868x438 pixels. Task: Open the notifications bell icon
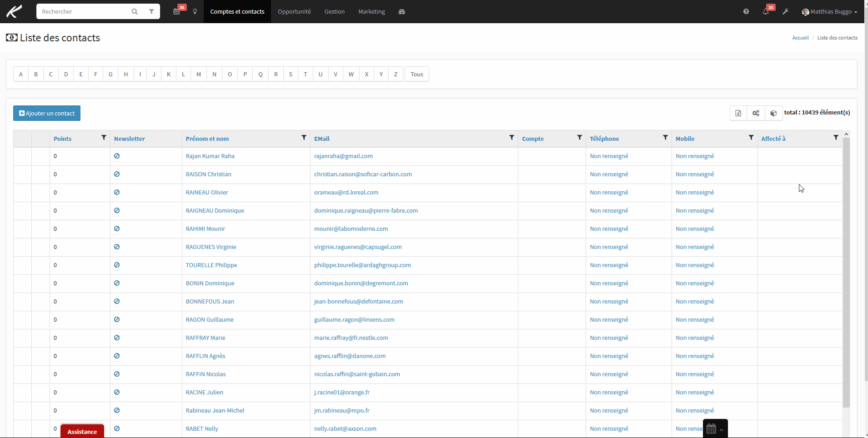coord(766,11)
